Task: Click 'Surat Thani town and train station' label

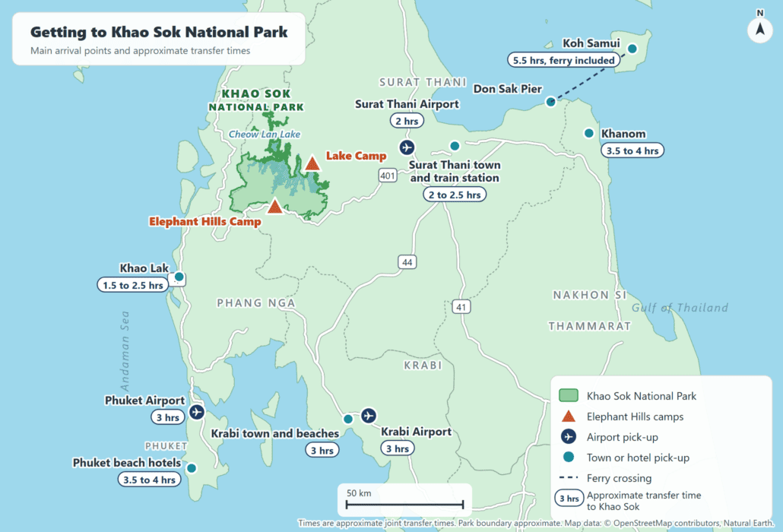Action: [x=455, y=171]
